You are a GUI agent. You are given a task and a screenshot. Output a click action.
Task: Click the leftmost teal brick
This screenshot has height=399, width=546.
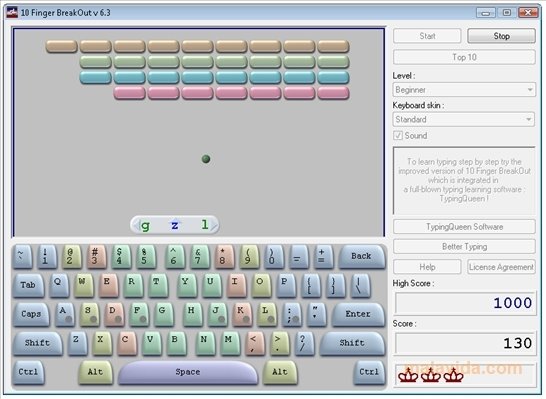(95, 77)
